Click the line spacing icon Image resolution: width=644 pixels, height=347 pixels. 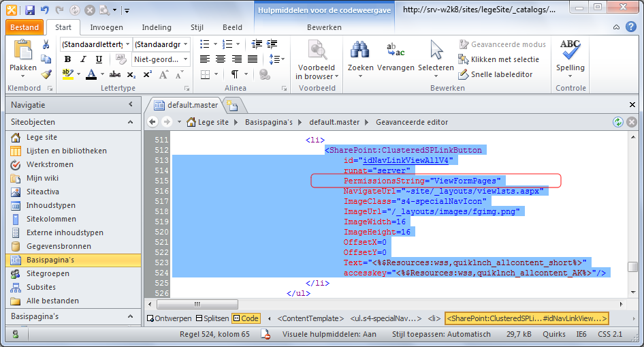click(x=274, y=59)
